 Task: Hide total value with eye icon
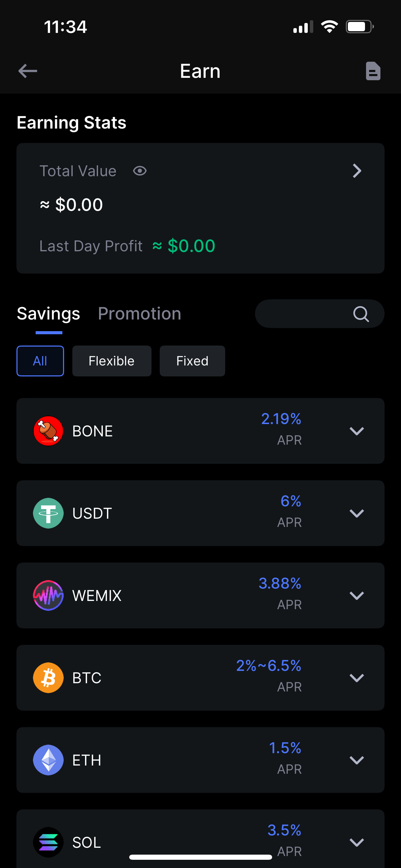(x=140, y=171)
